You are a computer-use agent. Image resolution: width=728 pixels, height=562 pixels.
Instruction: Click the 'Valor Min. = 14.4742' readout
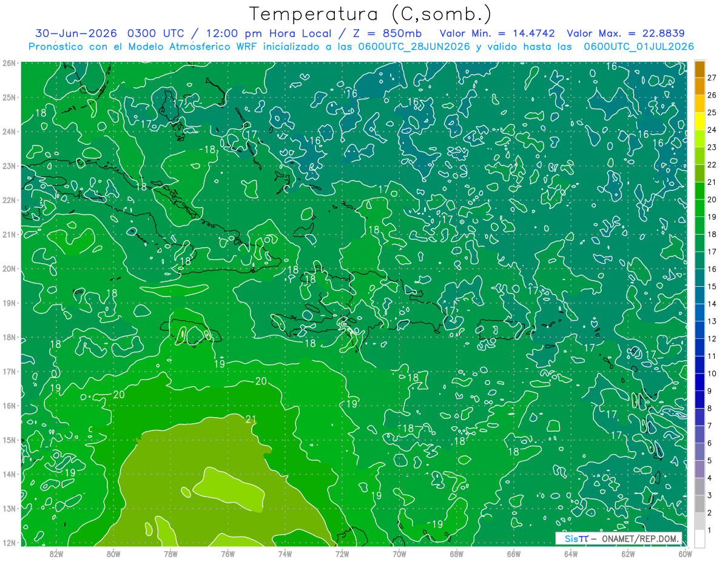point(497,33)
